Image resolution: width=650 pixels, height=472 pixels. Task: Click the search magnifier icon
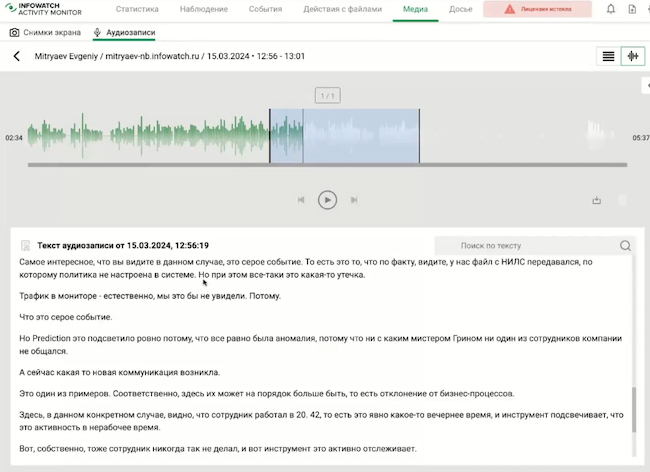(x=625, y=246)
